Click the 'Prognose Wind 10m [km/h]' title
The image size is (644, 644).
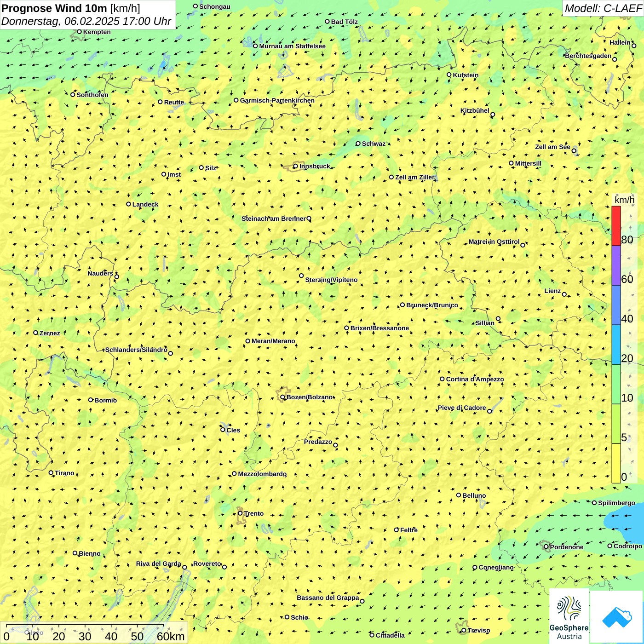[71, 8]
